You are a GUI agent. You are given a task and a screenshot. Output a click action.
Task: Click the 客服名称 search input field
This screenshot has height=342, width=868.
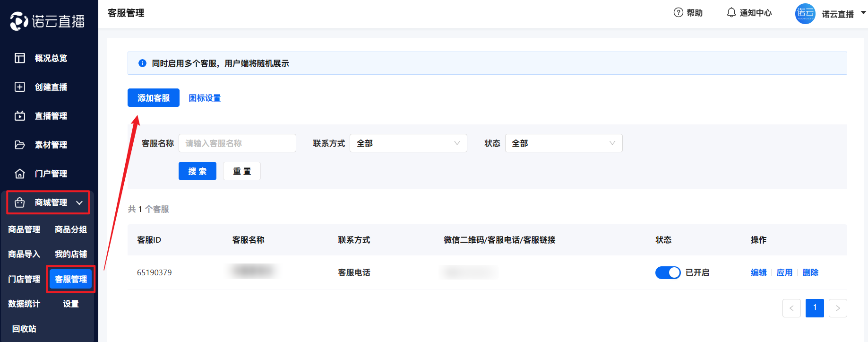[x=237, y=143]
